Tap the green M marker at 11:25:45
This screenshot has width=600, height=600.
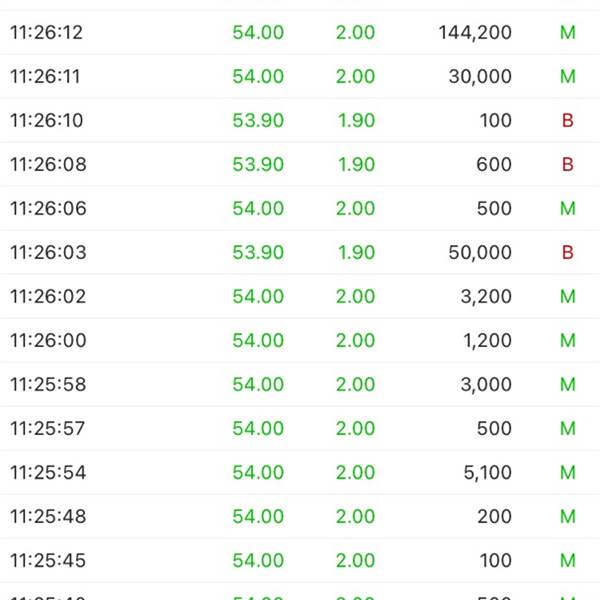click(x=567, y=561)
